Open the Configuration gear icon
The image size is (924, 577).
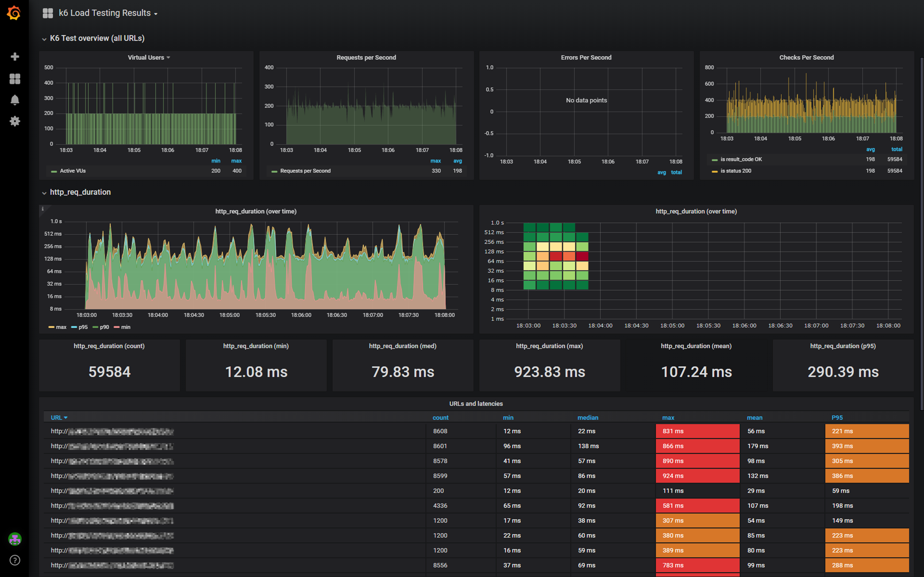(x=14, y=121)
